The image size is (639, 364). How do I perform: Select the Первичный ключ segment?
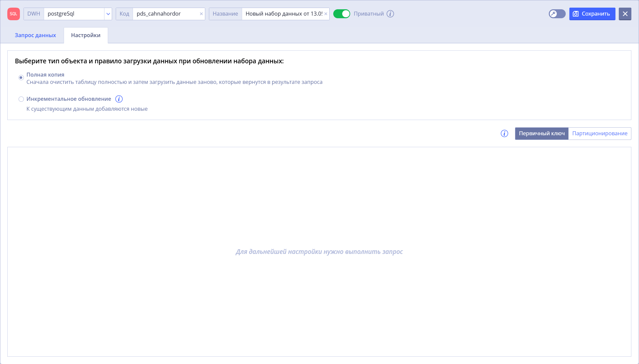(x=542, y=134)
